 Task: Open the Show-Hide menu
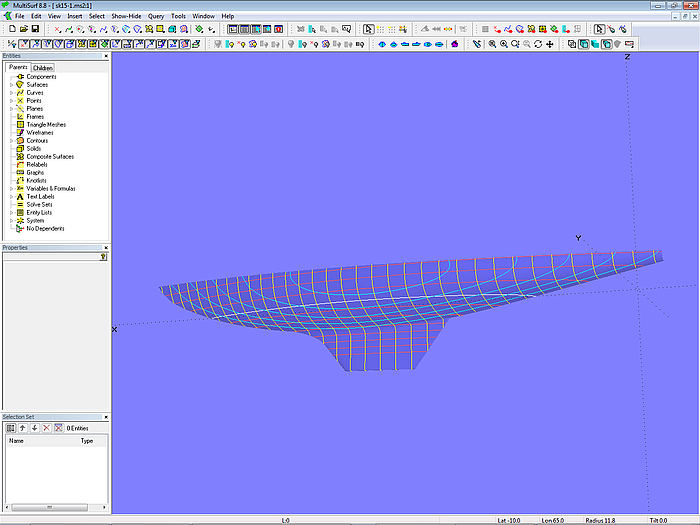pos(126,16)
